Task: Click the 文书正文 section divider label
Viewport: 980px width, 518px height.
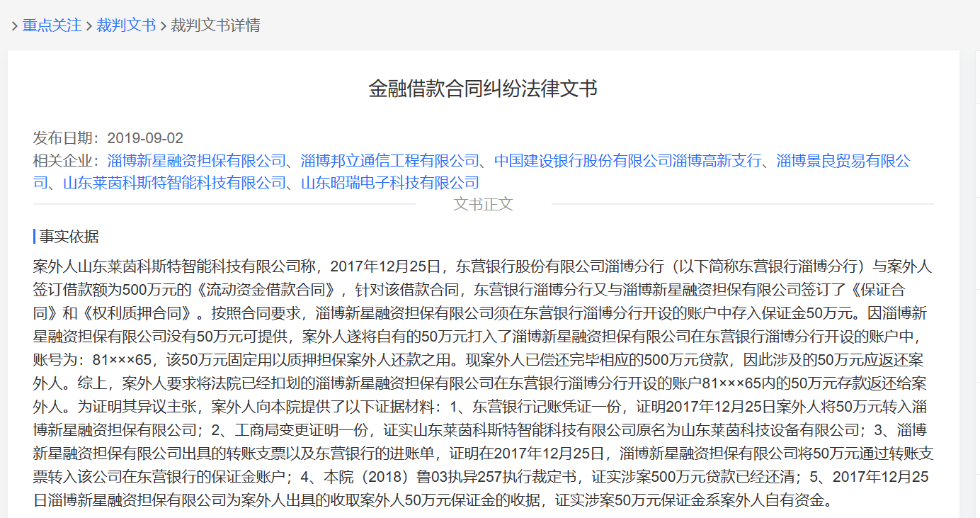Action: (483, 204)
